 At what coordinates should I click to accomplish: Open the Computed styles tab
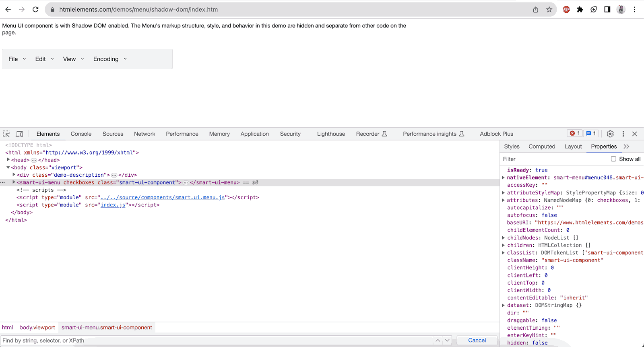coord(542,147)
